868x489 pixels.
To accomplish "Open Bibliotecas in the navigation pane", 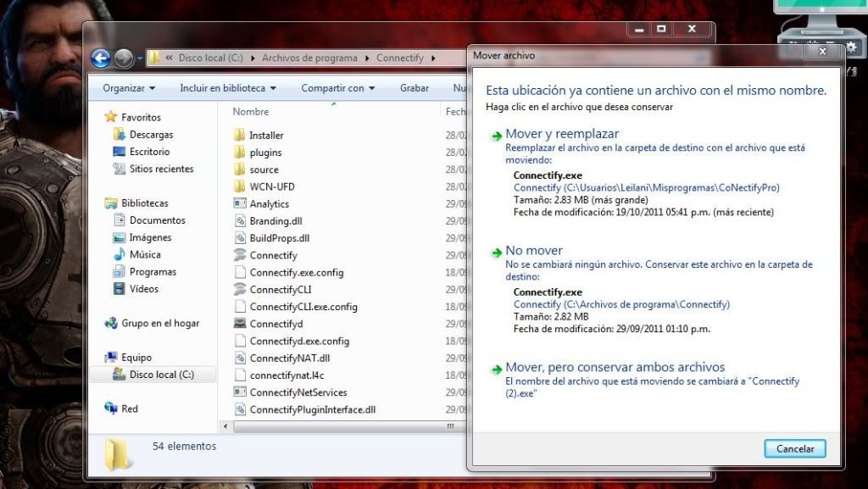I will [144, 203].
